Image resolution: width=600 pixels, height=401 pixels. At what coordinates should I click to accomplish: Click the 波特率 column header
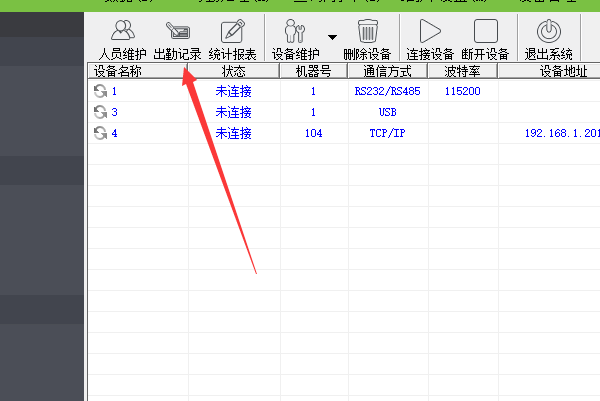click(x=461, y=72)
